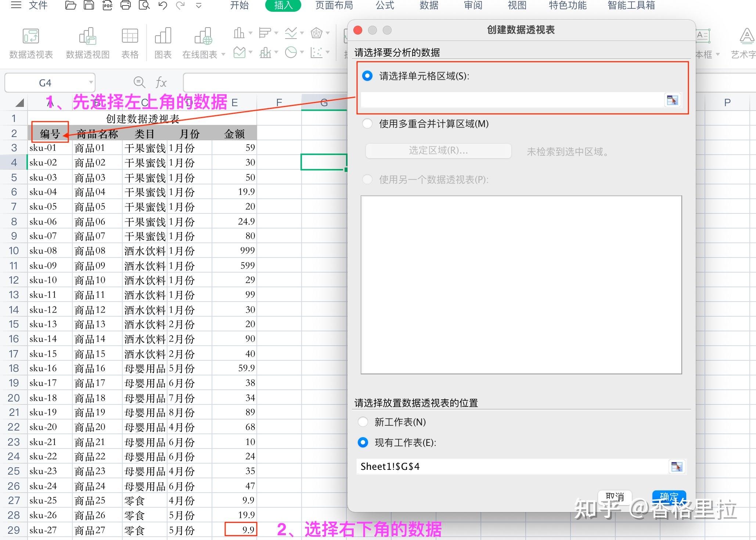Expand the online chart dropdown arrow
This screenshot has height=540, width=756.
tap(223, 54)
